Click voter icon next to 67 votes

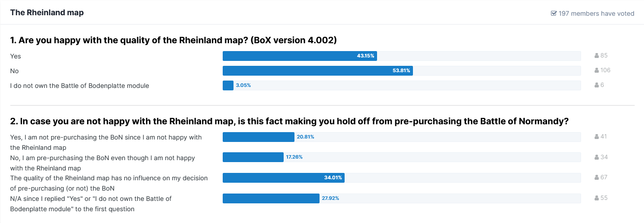click(597, 177)
